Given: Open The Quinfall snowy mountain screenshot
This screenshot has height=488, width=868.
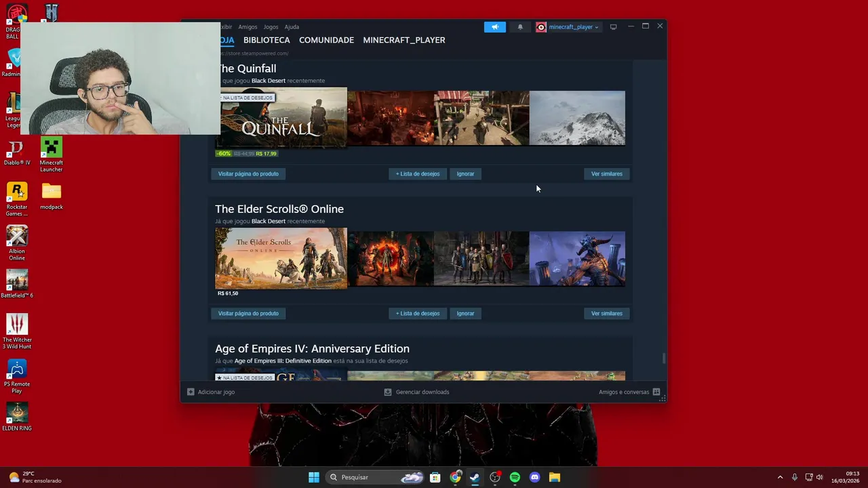Looking at the screenshot, I should click(x=577, y=118).
